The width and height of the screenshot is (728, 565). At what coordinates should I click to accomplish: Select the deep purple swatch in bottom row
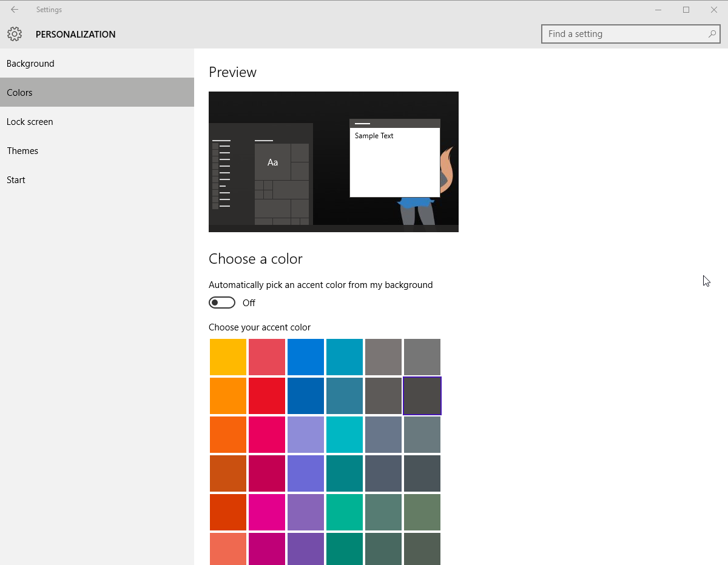(x=306, y=549)
